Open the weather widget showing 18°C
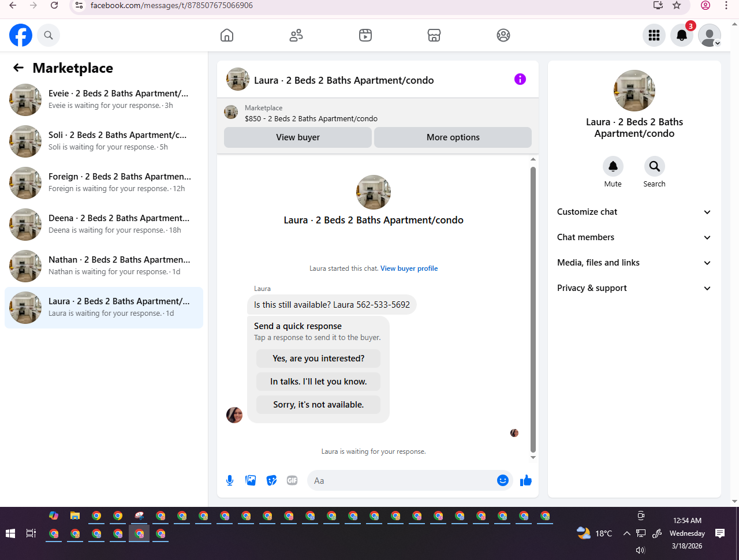The width and height of the screenshot is (739, 560). point(595,533)
